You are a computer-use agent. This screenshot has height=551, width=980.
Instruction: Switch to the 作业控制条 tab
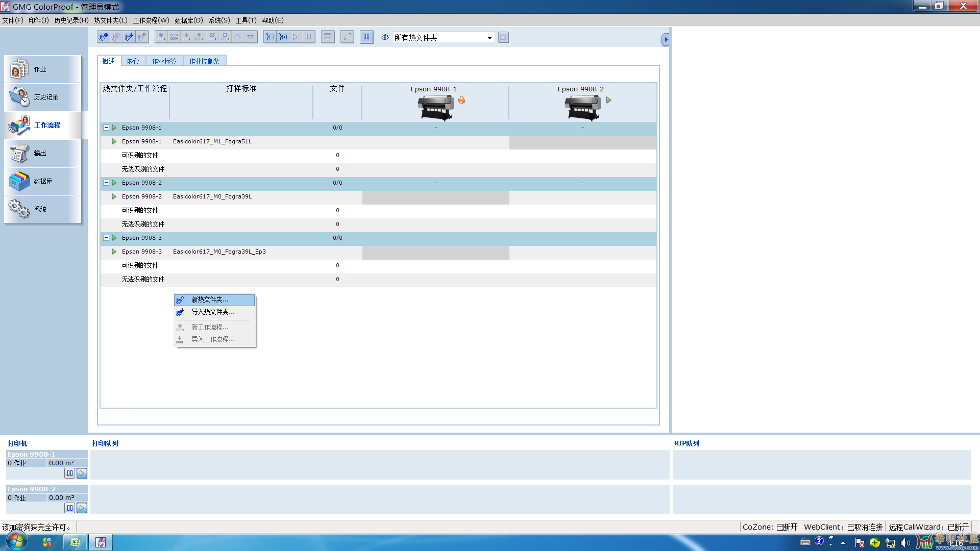[x=204, y=61]
